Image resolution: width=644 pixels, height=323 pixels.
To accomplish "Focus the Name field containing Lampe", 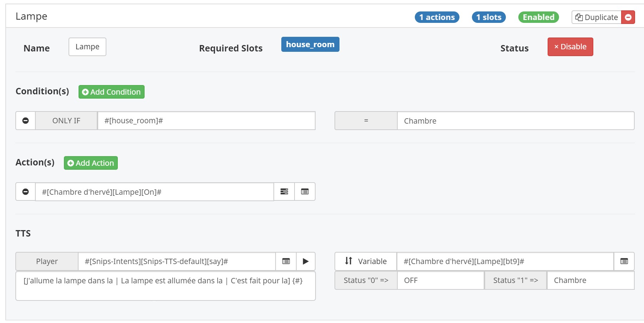I will tap(87, 47).
